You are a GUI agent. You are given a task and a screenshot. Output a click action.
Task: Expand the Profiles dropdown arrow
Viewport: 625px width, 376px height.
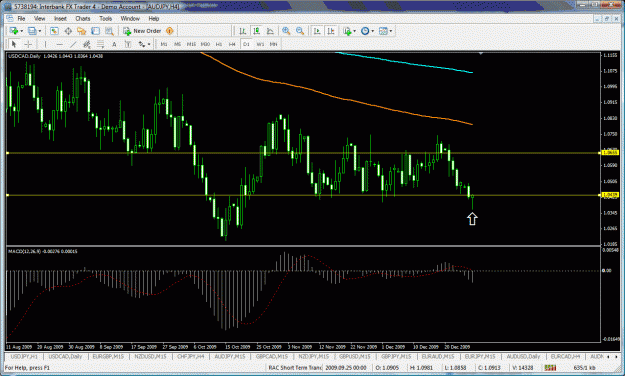(x=39, y=31)
